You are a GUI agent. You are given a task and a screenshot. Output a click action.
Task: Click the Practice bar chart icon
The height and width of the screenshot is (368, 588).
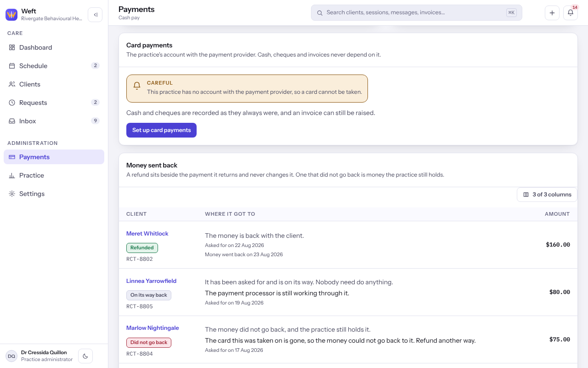pyautogui.click(x=12, y=175)
